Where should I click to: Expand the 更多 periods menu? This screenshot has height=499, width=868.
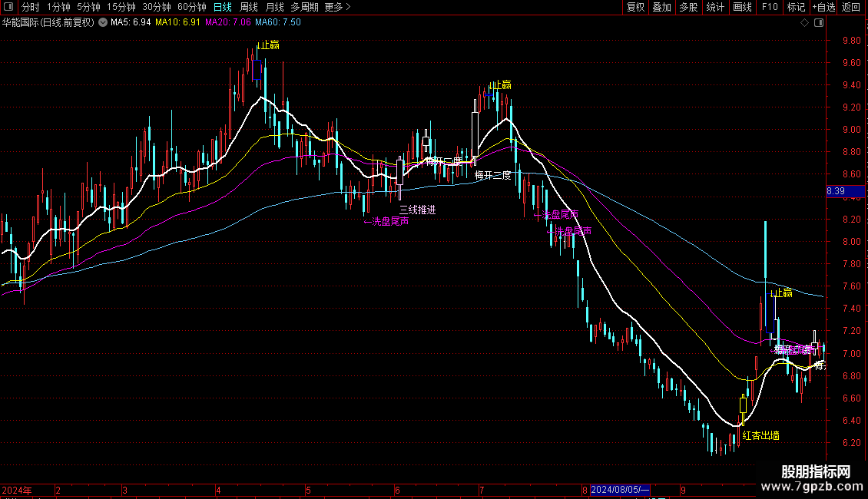(337, 7)
